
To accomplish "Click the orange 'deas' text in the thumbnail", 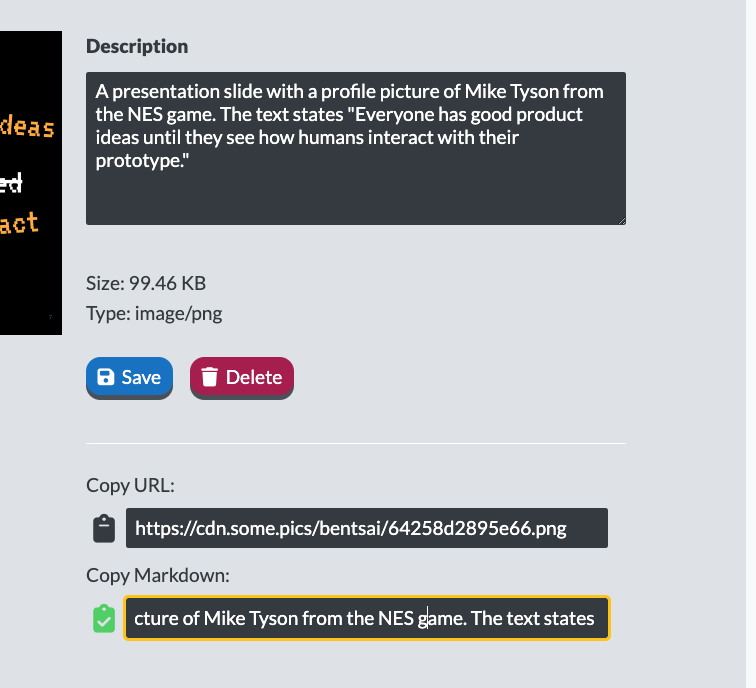I will (27, 126).
